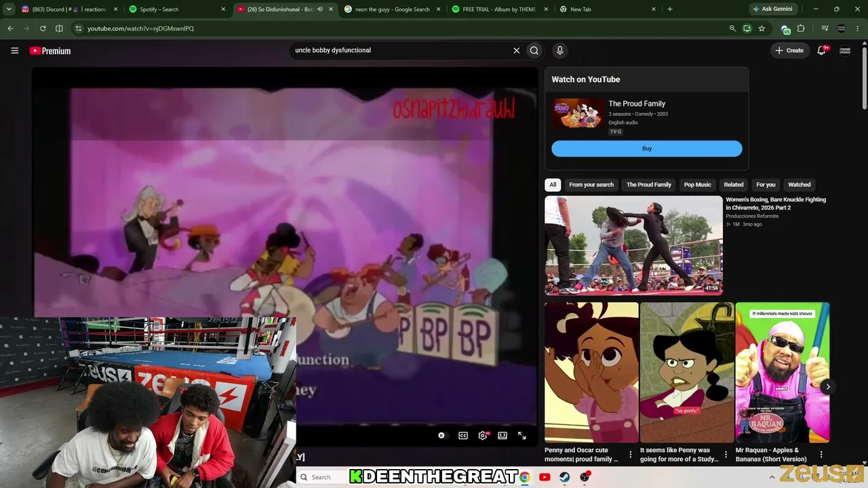
Task: Click the install app icon in address bar
Action: (747, 28)
